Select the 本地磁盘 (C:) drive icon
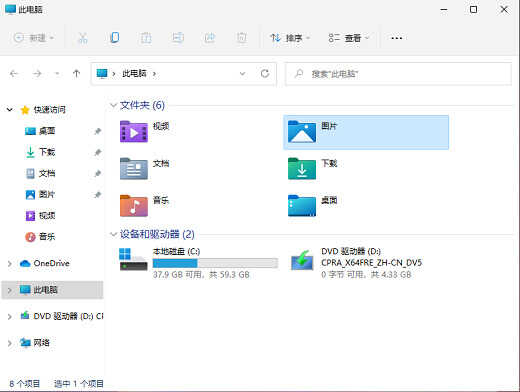The height and width of the screenshot is (392, 520). pyautogui.click(x=133, y=259)
